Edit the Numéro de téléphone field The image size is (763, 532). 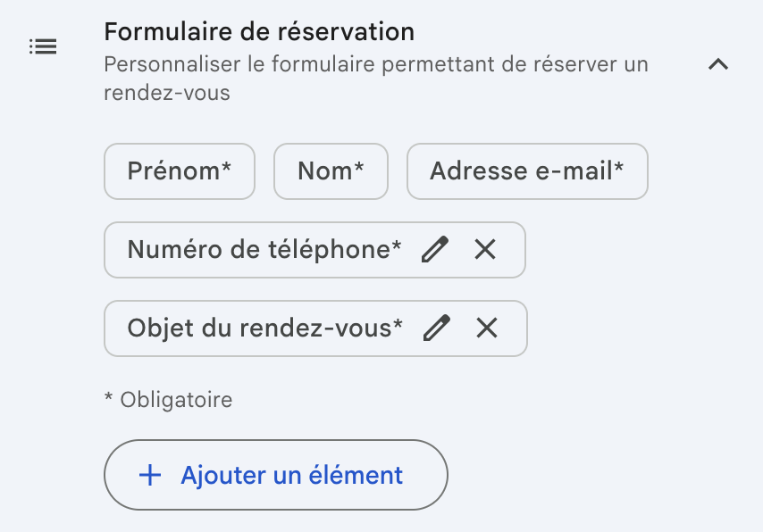point(434,250)
